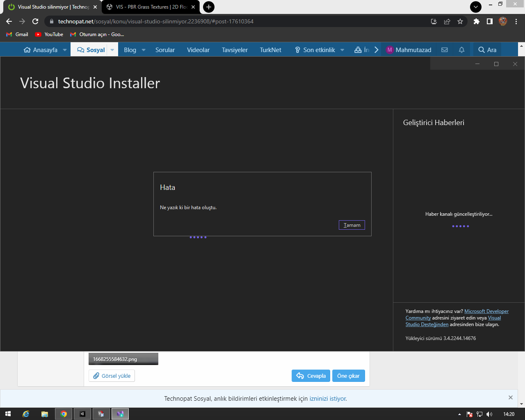Screen dimensions: 525x420
Task: Open the Chrome profile avatar
Action: (503, 21)
